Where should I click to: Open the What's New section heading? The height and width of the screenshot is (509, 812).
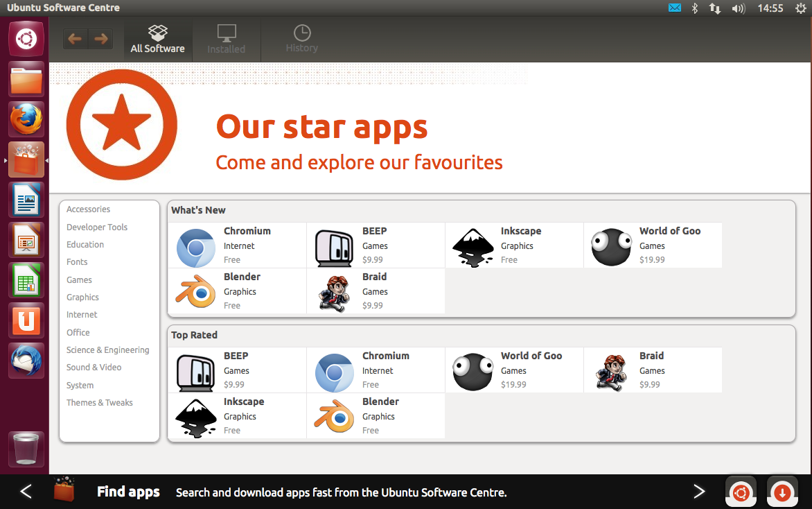click(198, 210)
